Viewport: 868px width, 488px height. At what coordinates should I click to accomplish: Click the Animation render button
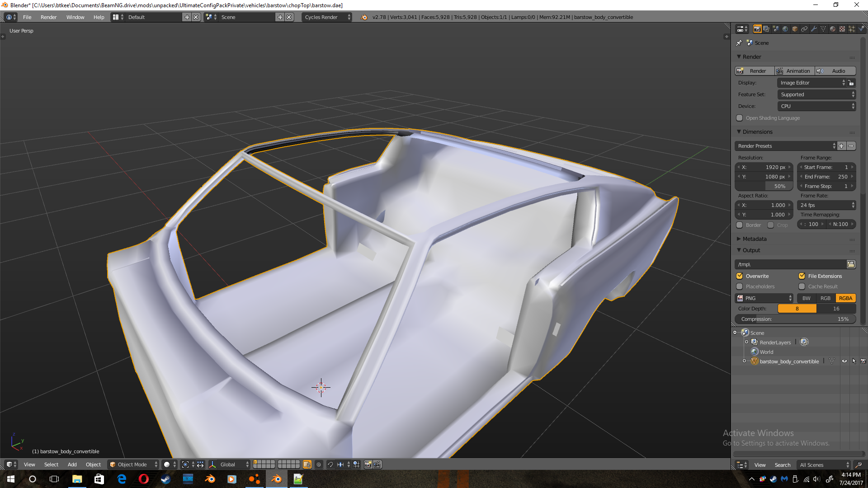(x=795, y=71)
